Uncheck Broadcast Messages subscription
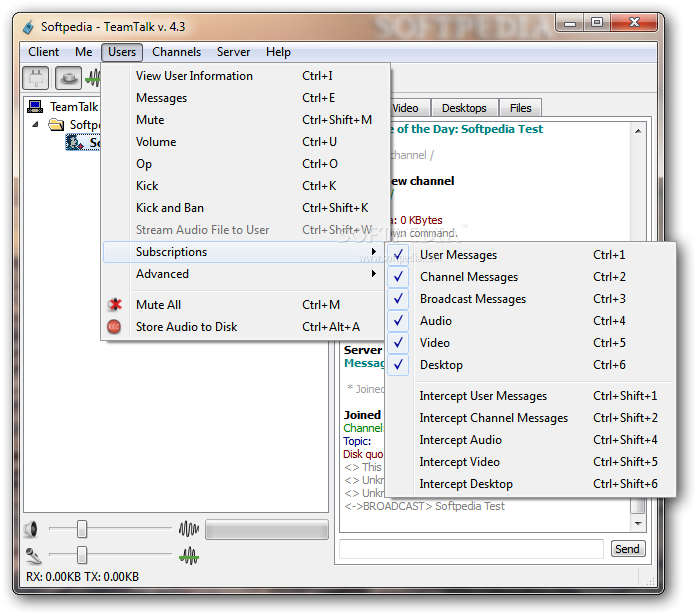This screenshot has height=615, width=697. [x=531, y=299]
